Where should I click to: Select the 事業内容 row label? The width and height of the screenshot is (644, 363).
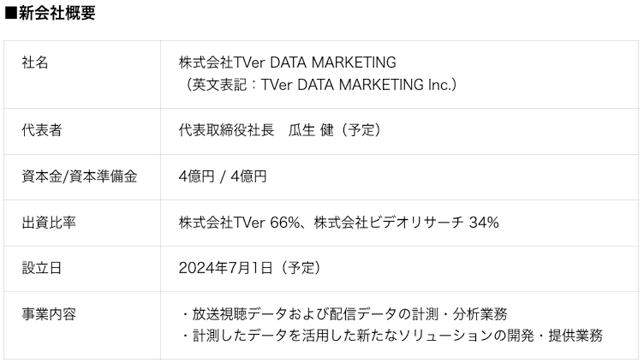click(49, 315)
